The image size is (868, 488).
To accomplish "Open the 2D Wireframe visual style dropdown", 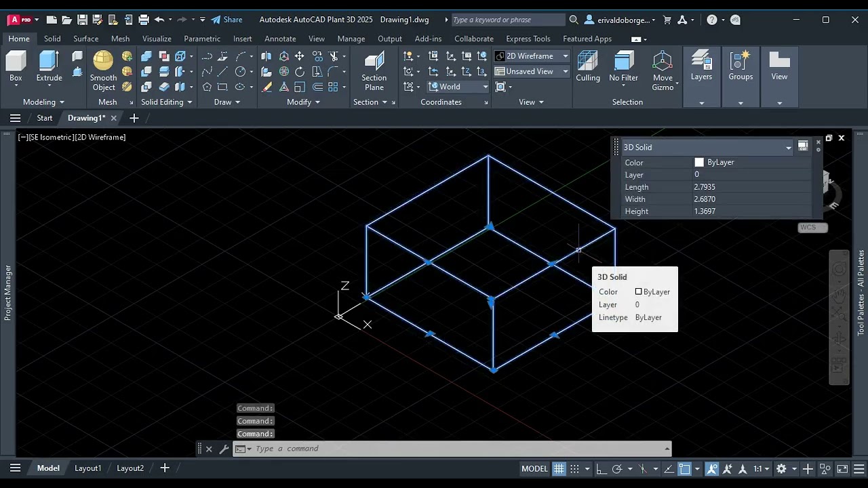I will click(x=532, y=56).
